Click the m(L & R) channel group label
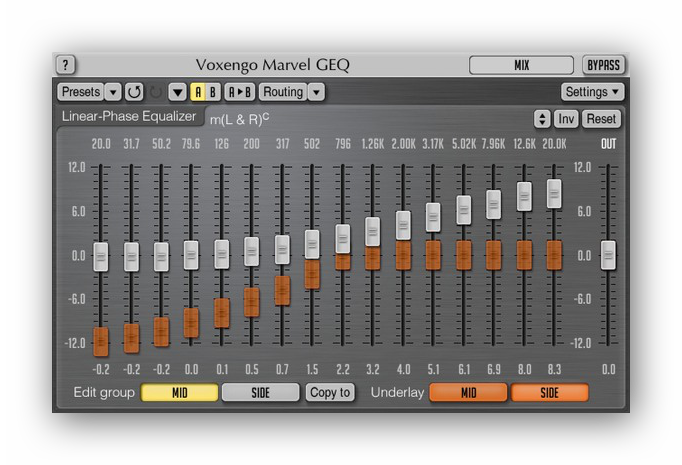682x465 pixels. pyautogui.click(x=239, y=119)
